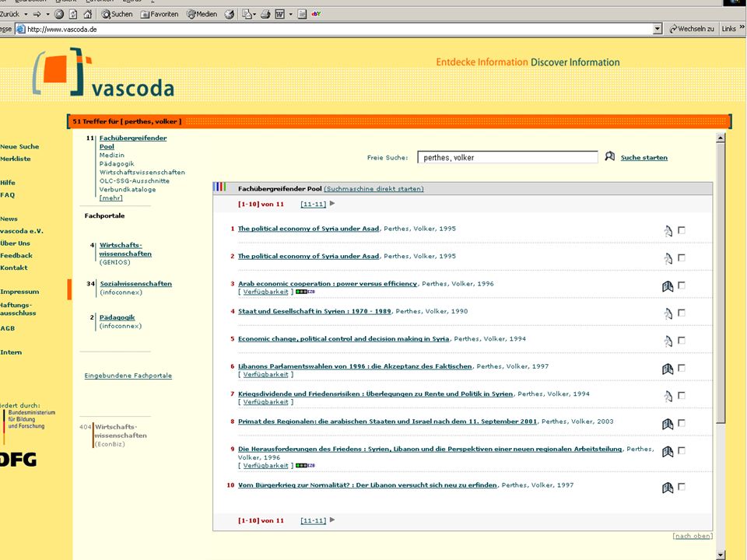Screen dimensions: 747x560
Task: Open the browser history (Verlauf) icon
Action: tap(229, 14)
